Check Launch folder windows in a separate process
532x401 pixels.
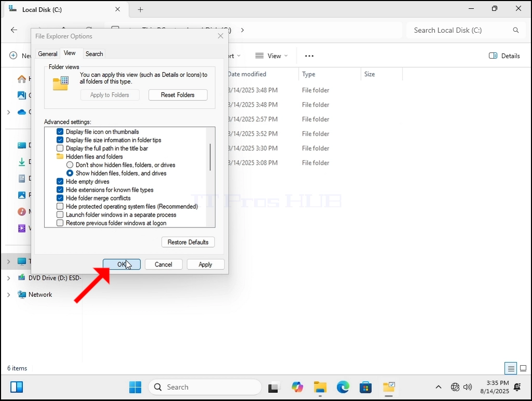(60, 215)
